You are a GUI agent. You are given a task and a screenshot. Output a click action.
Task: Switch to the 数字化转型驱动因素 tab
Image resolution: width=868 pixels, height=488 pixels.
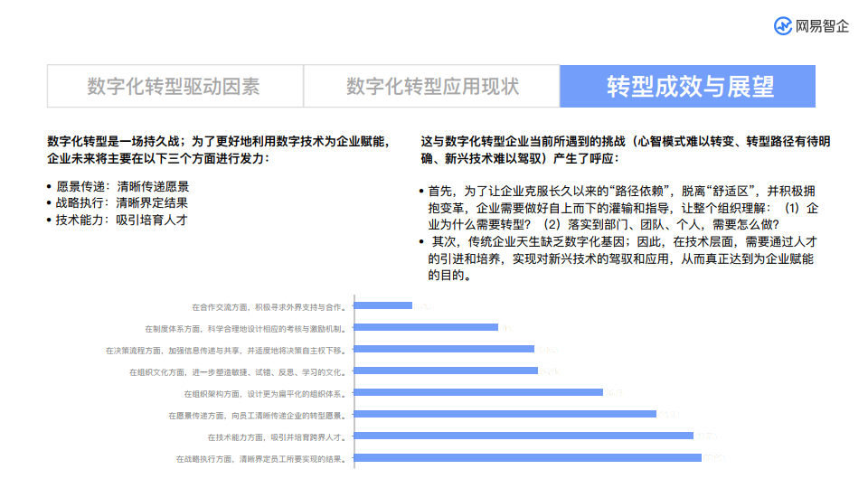click(x=175, y=87)
